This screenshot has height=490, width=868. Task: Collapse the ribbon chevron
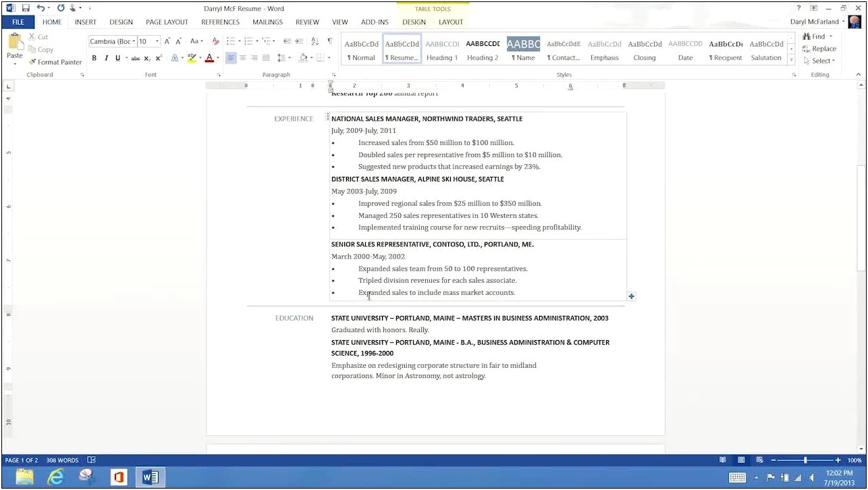[x=859, y=75]
